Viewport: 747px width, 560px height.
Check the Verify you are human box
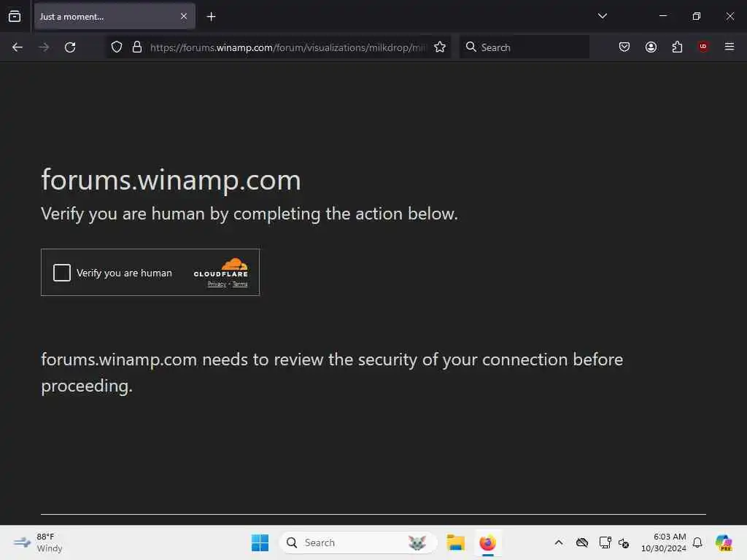point(62,273)
